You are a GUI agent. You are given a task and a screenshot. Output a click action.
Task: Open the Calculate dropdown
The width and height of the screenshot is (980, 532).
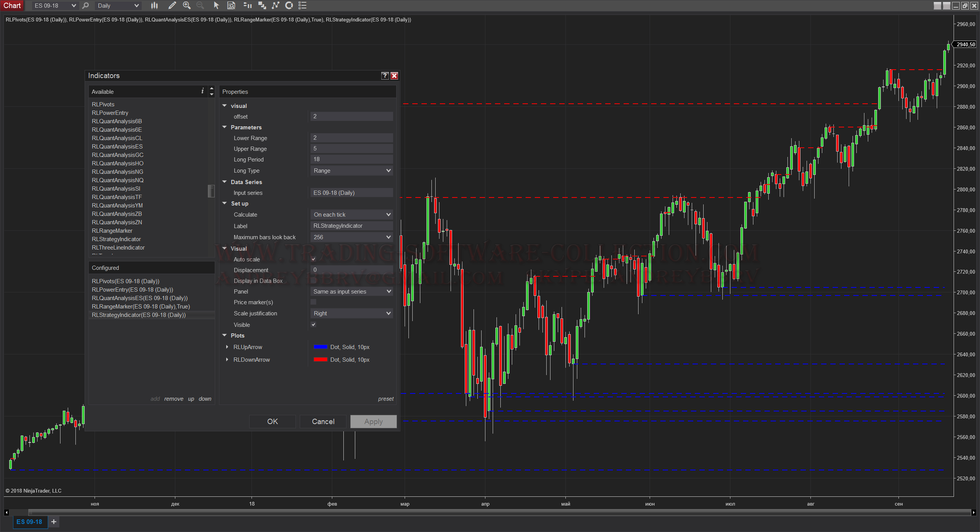tap(351, 215)
